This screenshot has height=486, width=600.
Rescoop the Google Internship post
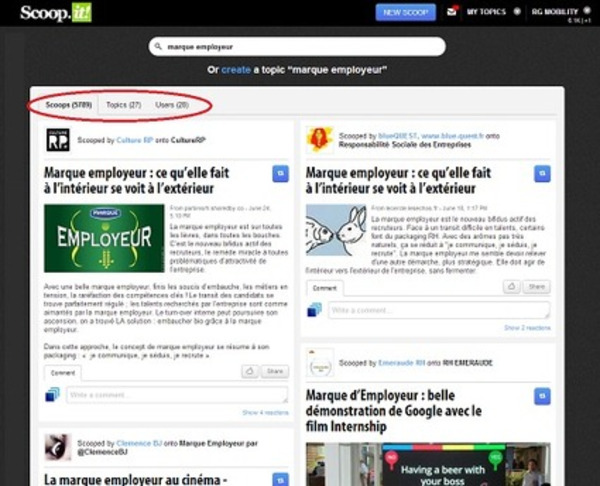click(x=542, y=396)
